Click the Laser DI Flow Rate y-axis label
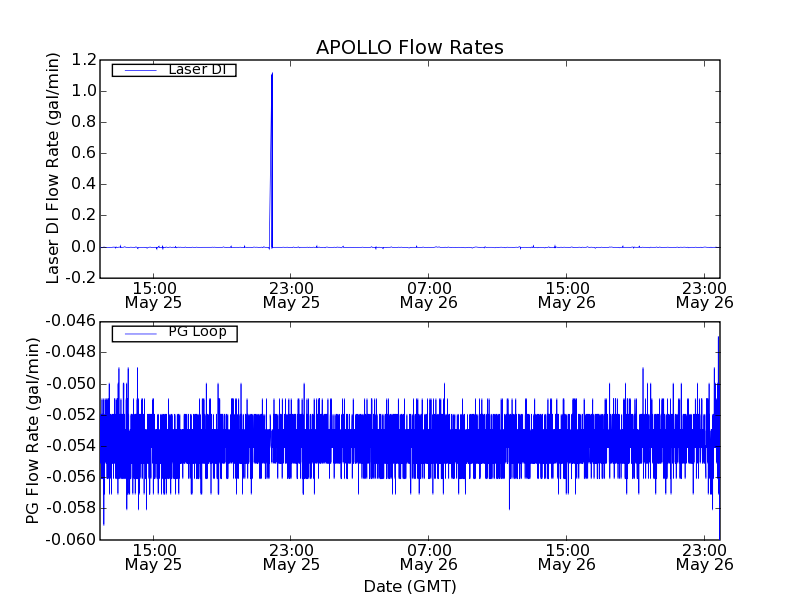This screenshot has height=600, width=800. pos(54,168)
